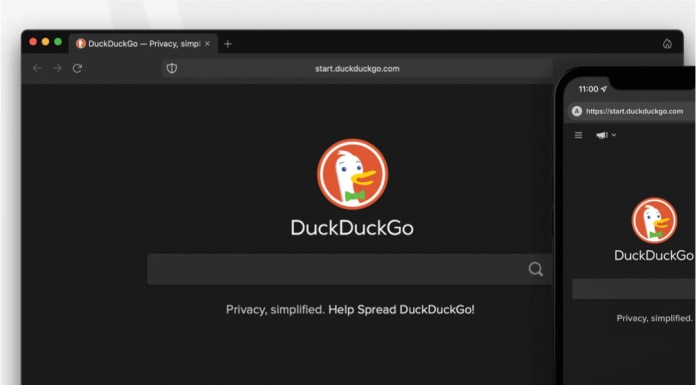This screenshot has width=696, height=385.
Task: Open the hamburger menu on phone page
Action: (578, 135)
